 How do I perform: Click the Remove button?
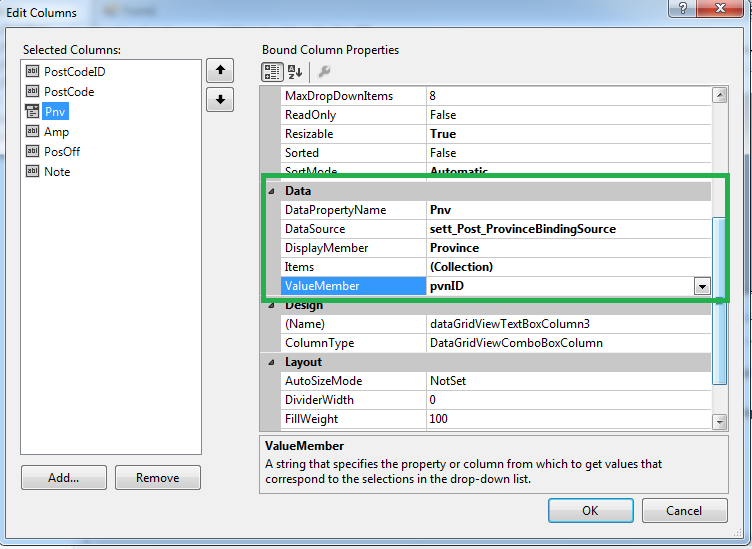click(x=158, y=478)
